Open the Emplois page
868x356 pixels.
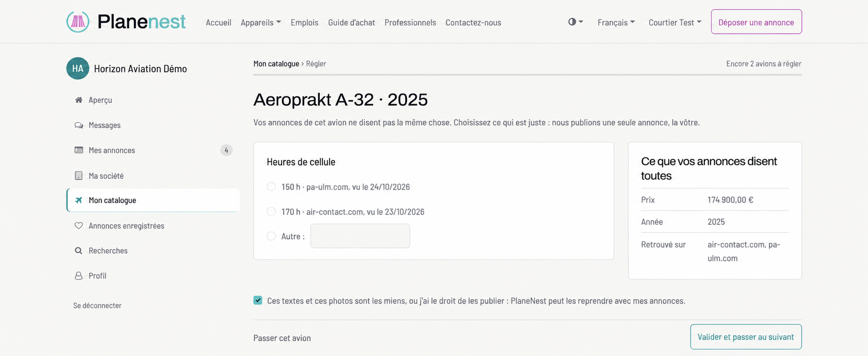304,23
